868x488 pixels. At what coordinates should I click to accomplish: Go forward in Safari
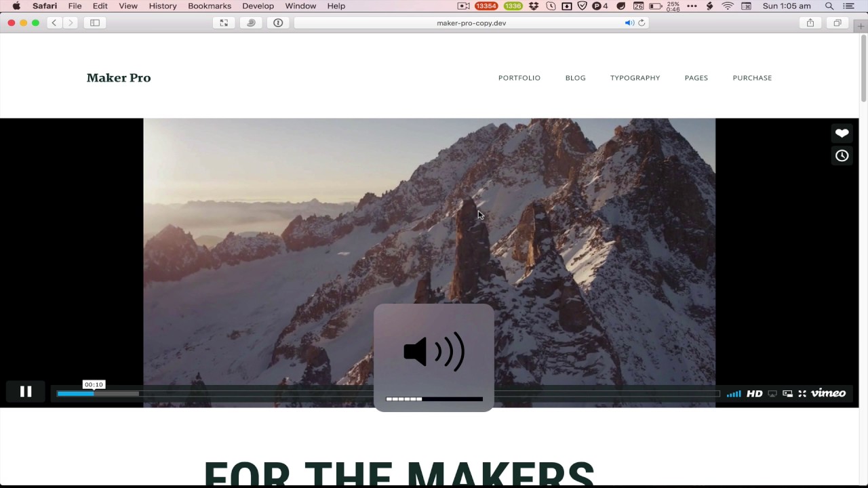click(71, 23)
